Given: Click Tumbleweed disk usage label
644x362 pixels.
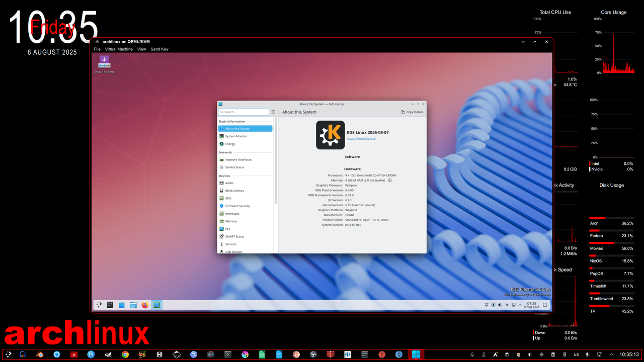Looking at the screenshot, I should 602,299.
